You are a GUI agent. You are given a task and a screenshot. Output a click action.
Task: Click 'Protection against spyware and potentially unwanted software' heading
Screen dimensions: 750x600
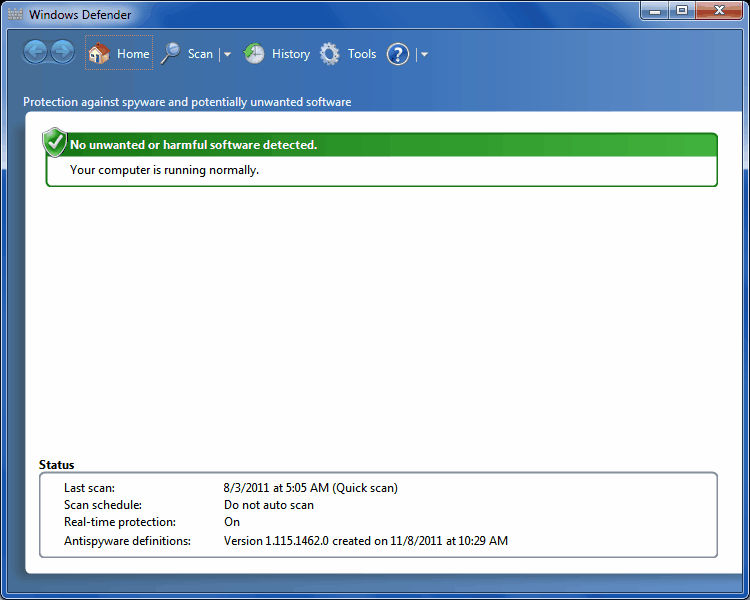tap(187, 102)
